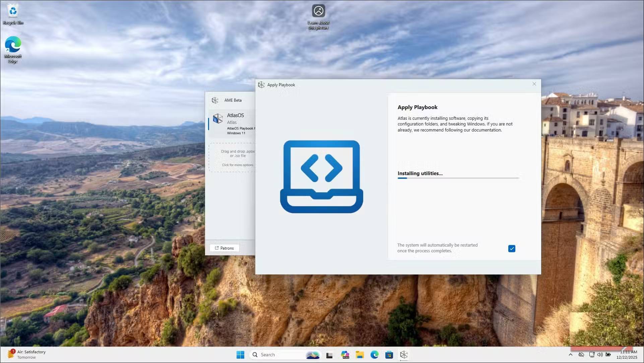Expand the hidden system tray icons chevron
Screen dimensions: 644x363
[x=570, y=355]
